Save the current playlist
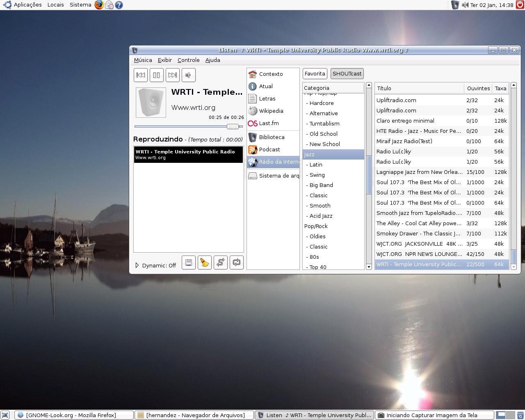 [x=189, y=262]
